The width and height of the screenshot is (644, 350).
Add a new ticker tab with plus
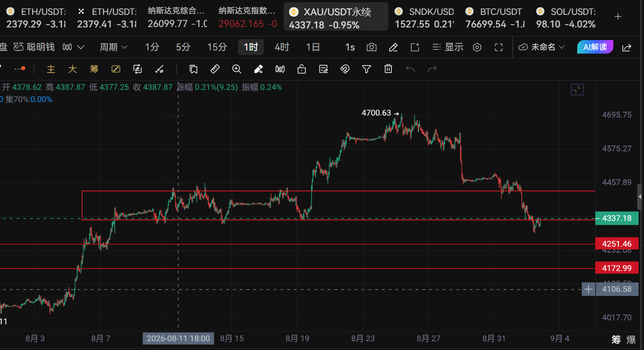[x=618, y=17]
